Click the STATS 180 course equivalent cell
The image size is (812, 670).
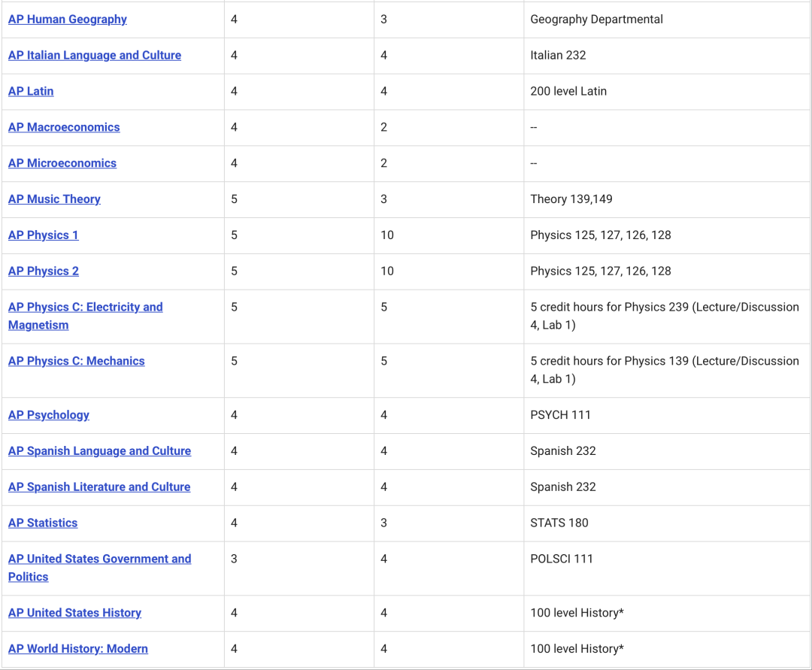tap(559, 523)
